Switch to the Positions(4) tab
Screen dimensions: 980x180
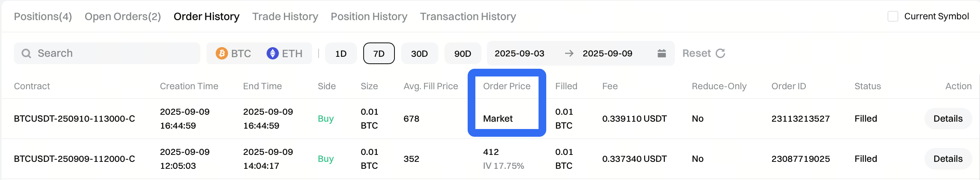(43, 17)
